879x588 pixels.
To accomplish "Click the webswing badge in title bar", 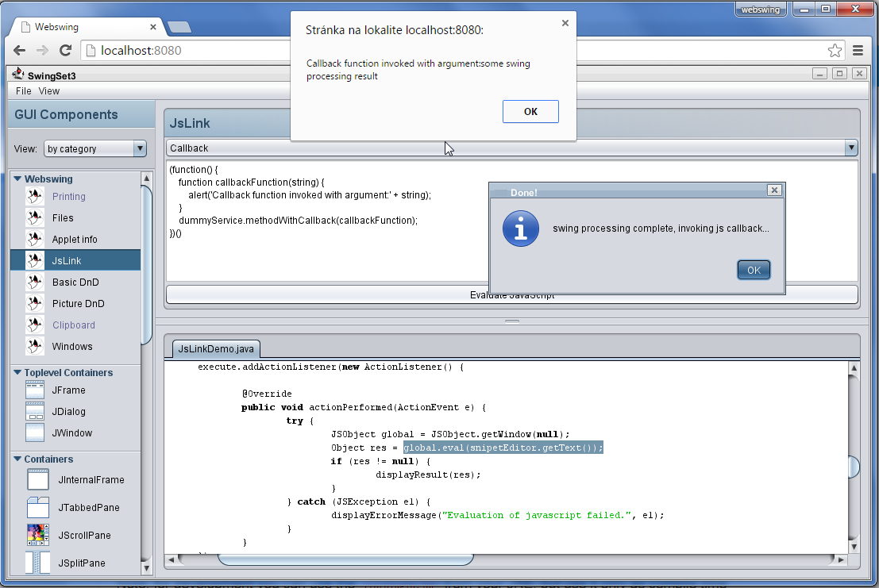I will [760, 10].
